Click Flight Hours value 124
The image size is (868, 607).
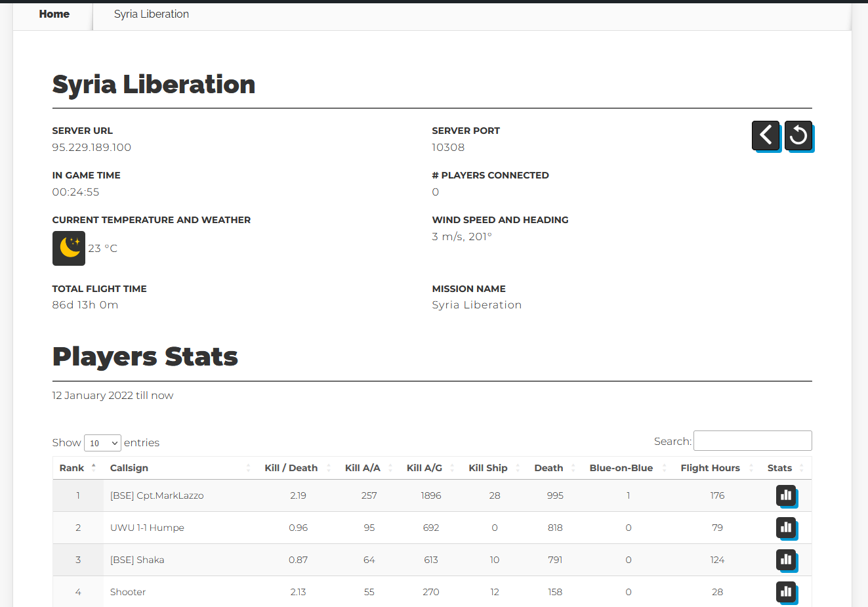coord(717,560)
